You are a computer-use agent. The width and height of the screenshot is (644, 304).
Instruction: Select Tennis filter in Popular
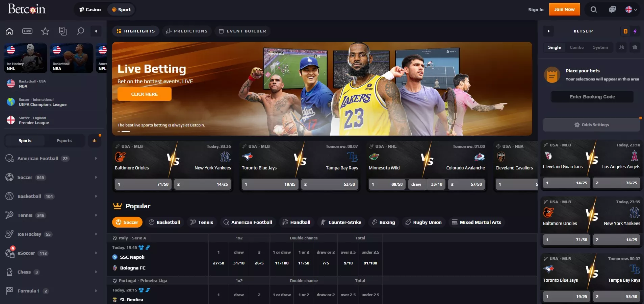(202, 222)
